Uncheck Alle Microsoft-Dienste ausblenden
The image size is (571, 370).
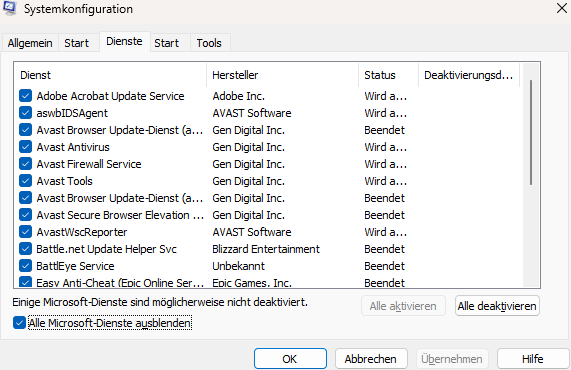19,323
